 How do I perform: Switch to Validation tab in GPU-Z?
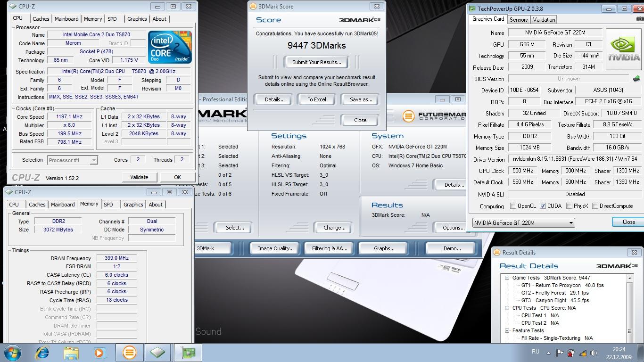tap(544, 20)
